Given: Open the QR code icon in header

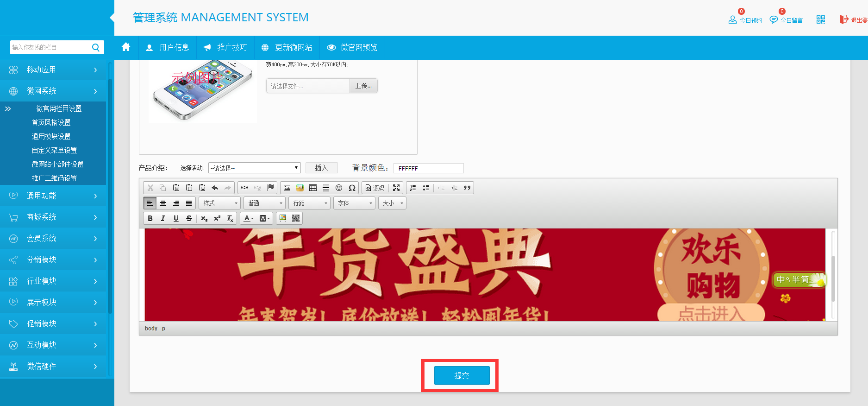Looking at the screenshot, I should click(x=820, y=19).
